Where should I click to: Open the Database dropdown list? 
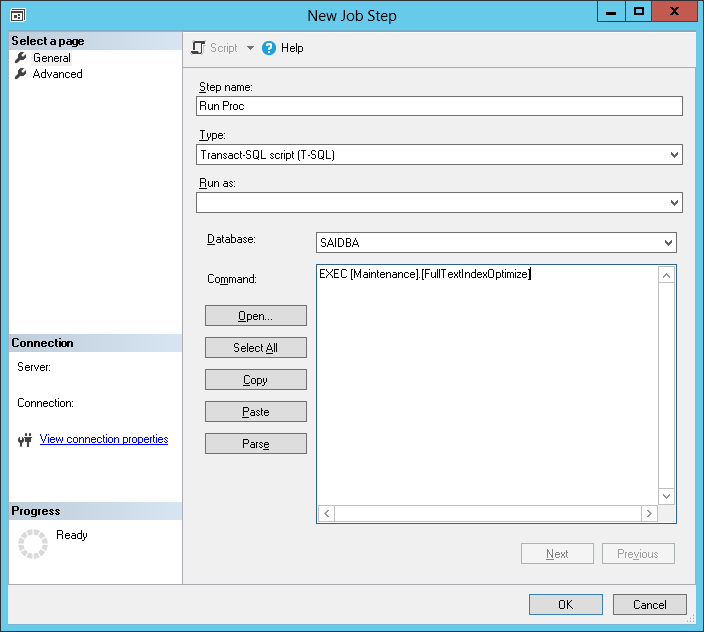(x=668, y=243)
